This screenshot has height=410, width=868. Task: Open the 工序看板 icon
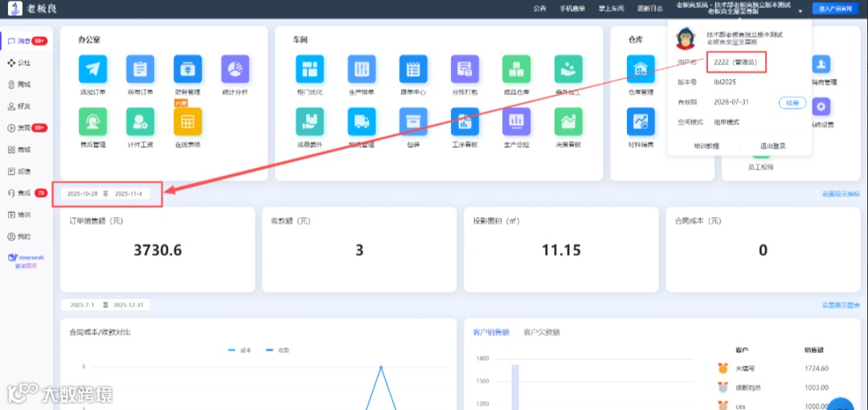point(465,122)
